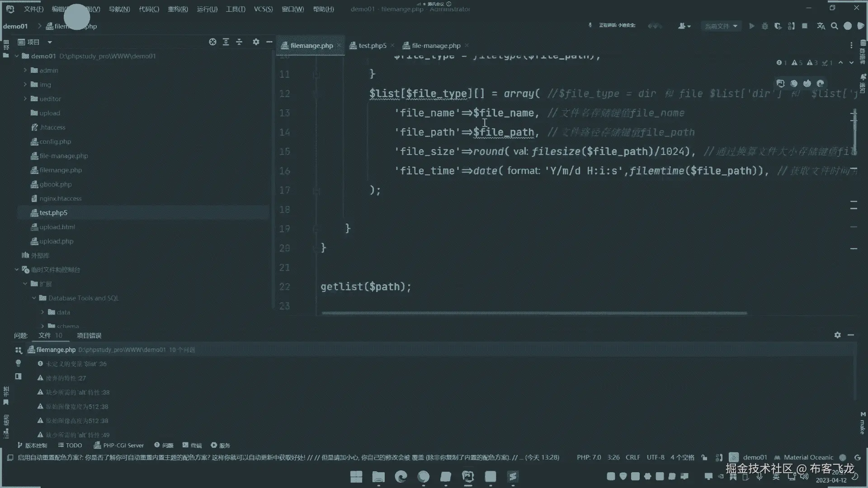Toggle the meeting microphone icon
The height and width of the screenshot is (488, 868).
coord(590,25)
